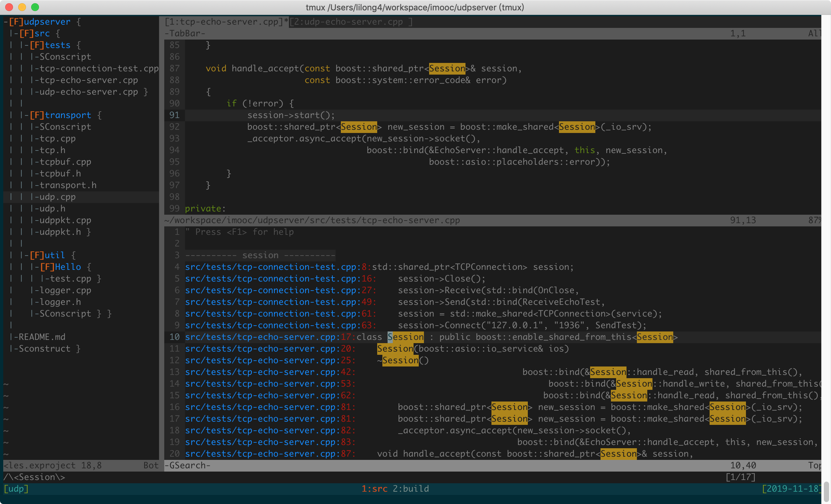Select the highlighted udp.cpp file
The width and height of the screenshot is (831, 504).
coord(58,197)
